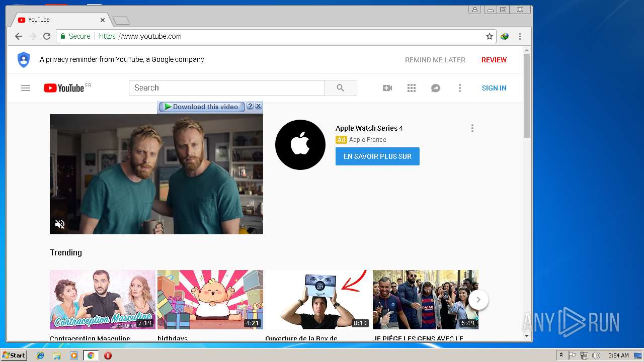Click page scrollbar up arrow
The height and width of the screenshot is (362, 644).
pyautogui.click(x=527, y=50)
